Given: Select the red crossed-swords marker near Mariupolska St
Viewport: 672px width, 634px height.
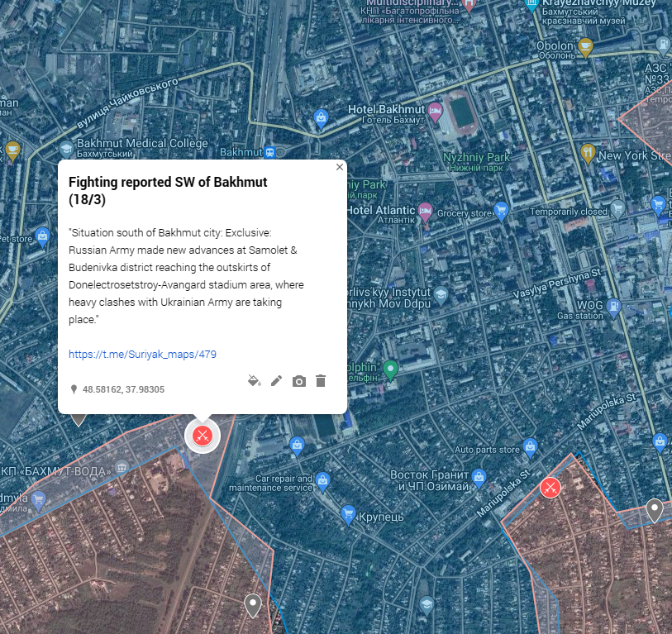Looking at the screenshot, I should click(x=550, y=488).
